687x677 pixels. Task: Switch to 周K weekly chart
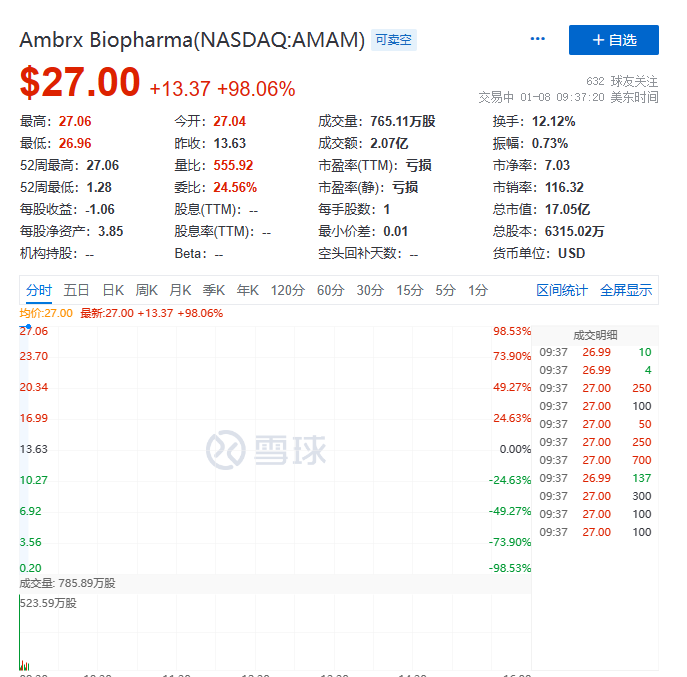147,290
